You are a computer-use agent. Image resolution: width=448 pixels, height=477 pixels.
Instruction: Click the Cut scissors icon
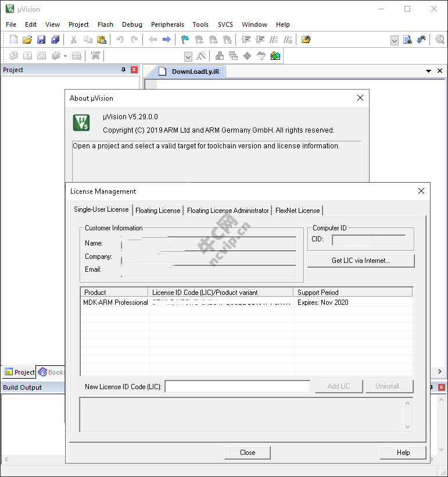pyautogui.click(x=73, y=40)
